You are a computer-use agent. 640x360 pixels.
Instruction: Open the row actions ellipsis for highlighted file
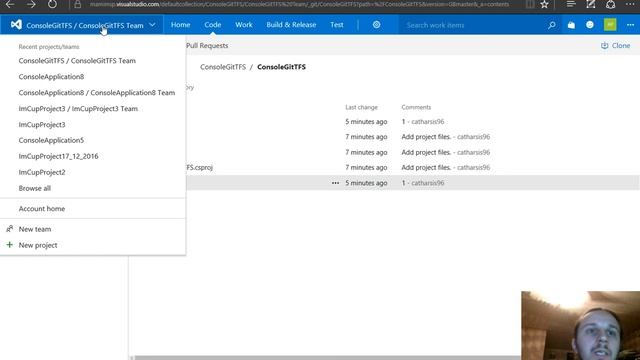[335, 183]
